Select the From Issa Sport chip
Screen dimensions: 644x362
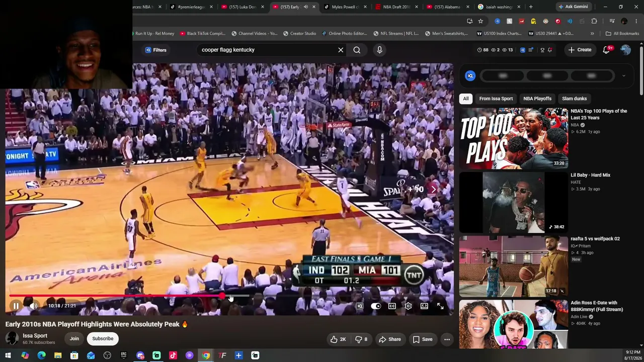click(496, 99)
